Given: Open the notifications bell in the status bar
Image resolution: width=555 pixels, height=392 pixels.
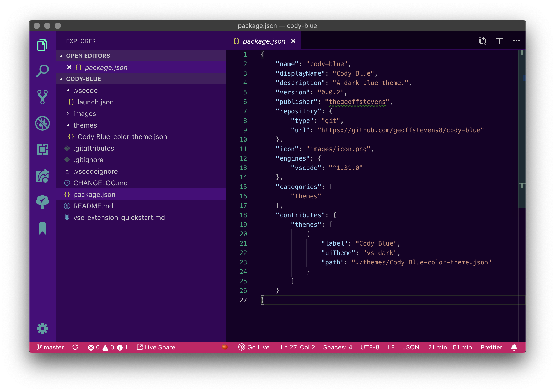Looking at the screenshot, I should tap(514, 347).
